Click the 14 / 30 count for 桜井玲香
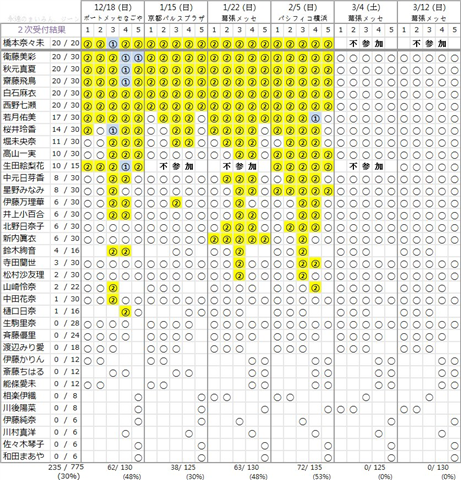Viewport: 461px width, 480px height. (66, 129)
